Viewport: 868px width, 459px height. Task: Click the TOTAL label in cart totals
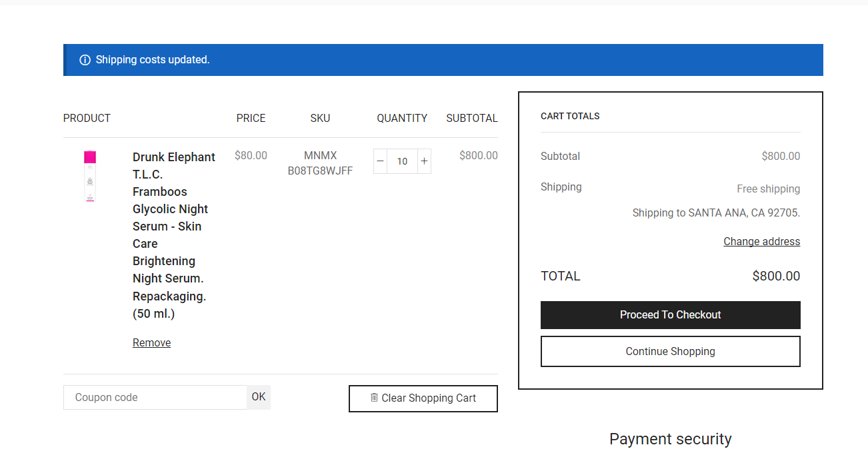coord(561,276)
